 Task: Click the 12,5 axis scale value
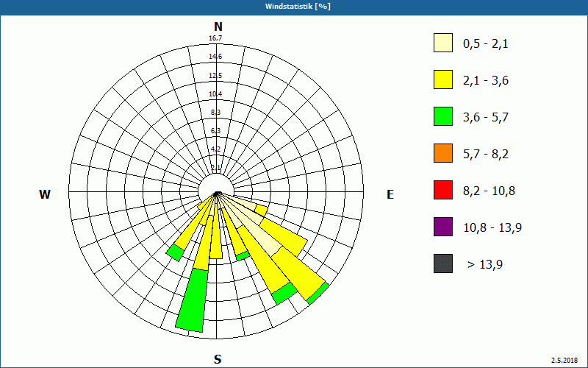(215, 76)
